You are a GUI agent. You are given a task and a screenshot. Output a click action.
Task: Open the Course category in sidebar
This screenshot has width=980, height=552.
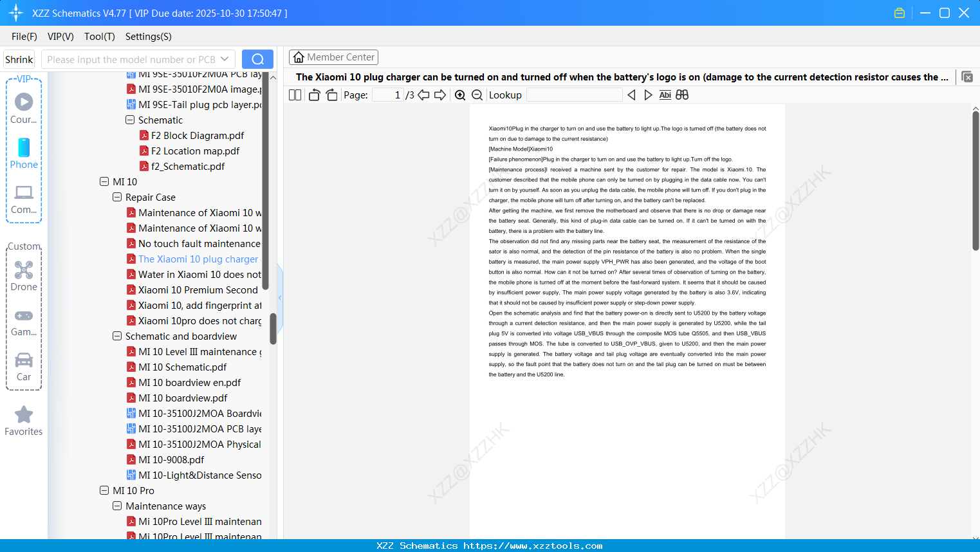[24, 109]
